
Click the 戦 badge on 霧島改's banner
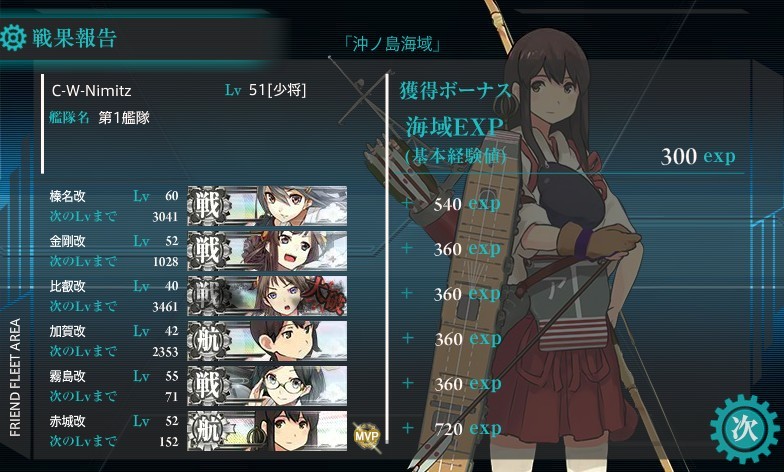208,386
